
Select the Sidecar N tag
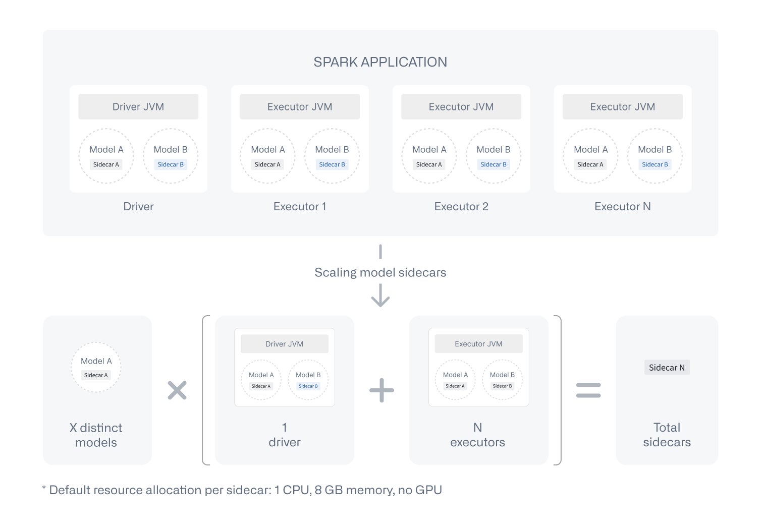point(667,368)
